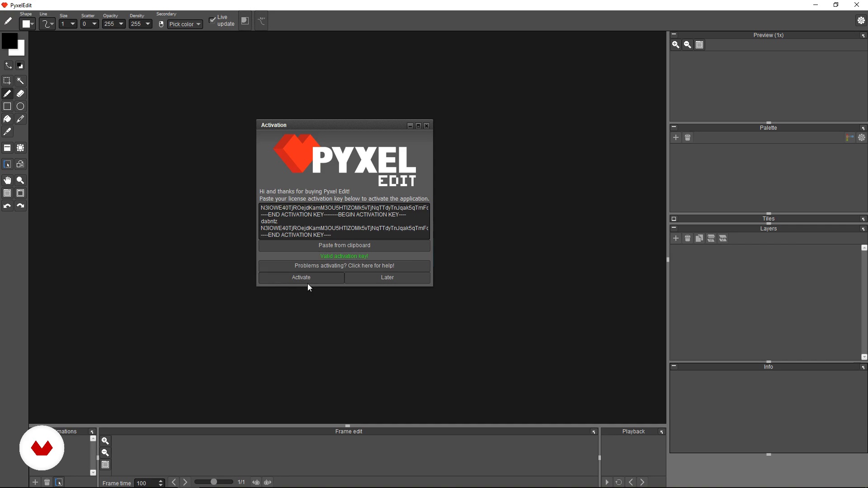Open the Scatter value dropdown
868x488 pixels.
click(x=90, y=24)
